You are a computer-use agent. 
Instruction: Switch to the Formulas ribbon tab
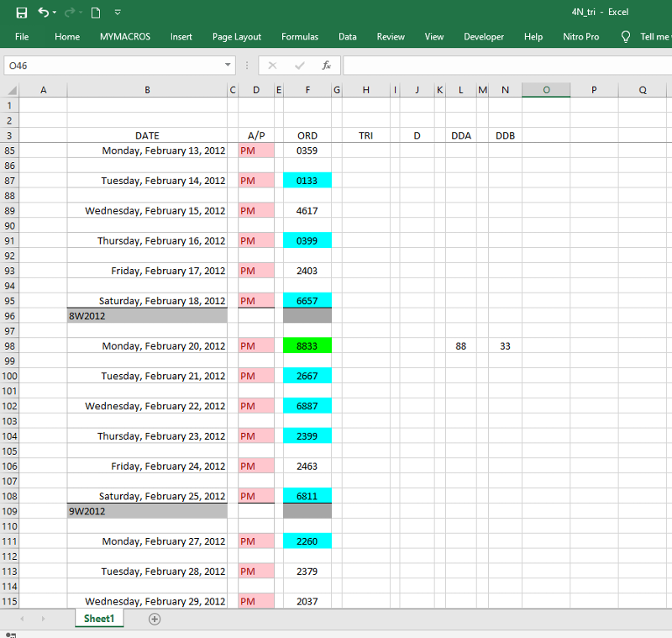300,37
